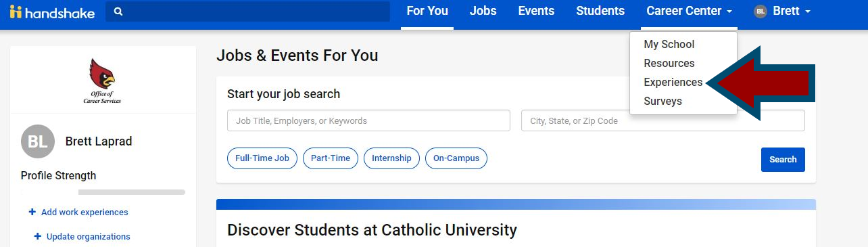The width and height of the screenshot is (868, 247).
Task: Open the Brett account dropdown
Action: coord(782,12)
